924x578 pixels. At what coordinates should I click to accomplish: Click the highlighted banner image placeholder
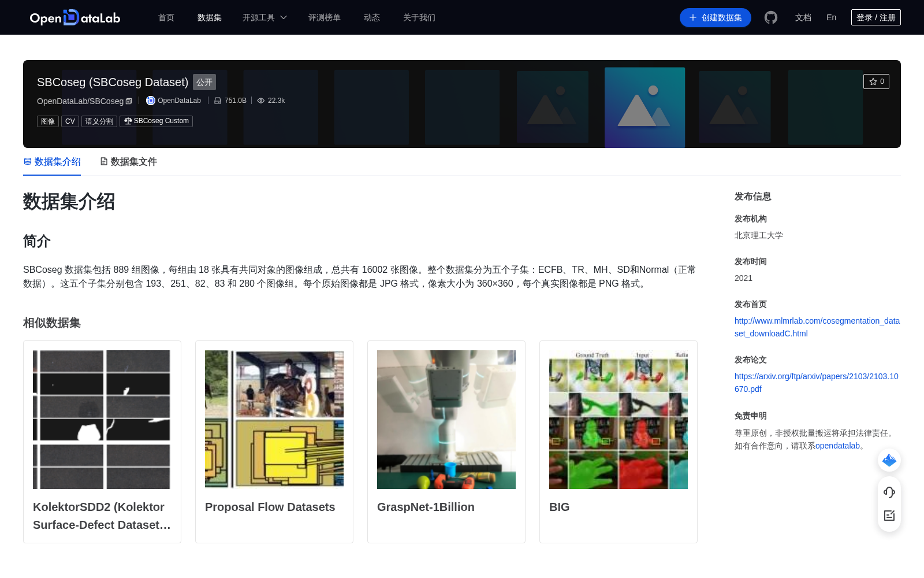[x=644, y=108]
